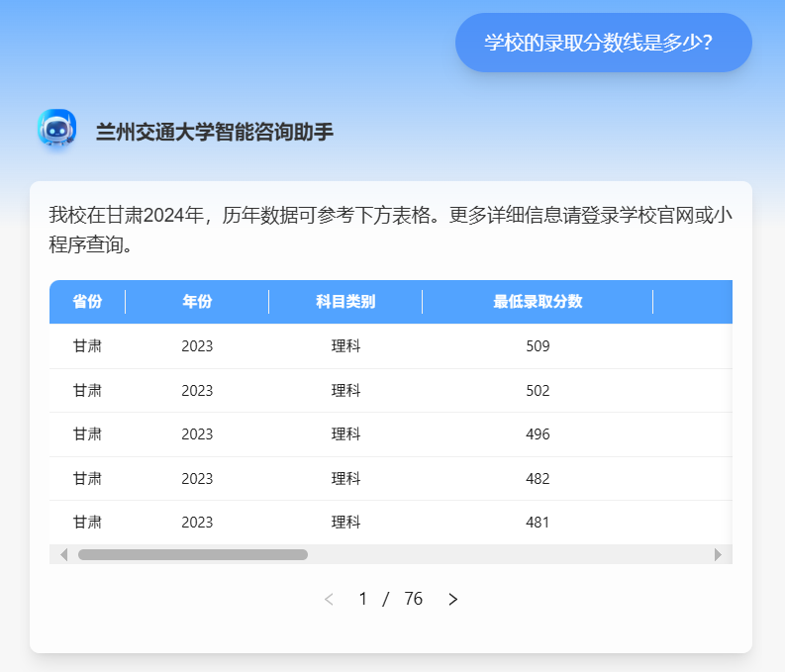Select the score cell showing 482

tap(538, 479)
